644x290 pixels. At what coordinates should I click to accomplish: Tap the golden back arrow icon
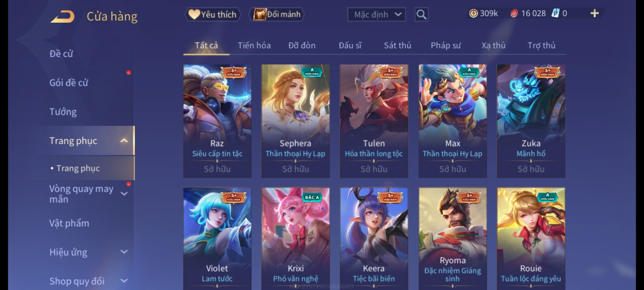coord(62,17)
